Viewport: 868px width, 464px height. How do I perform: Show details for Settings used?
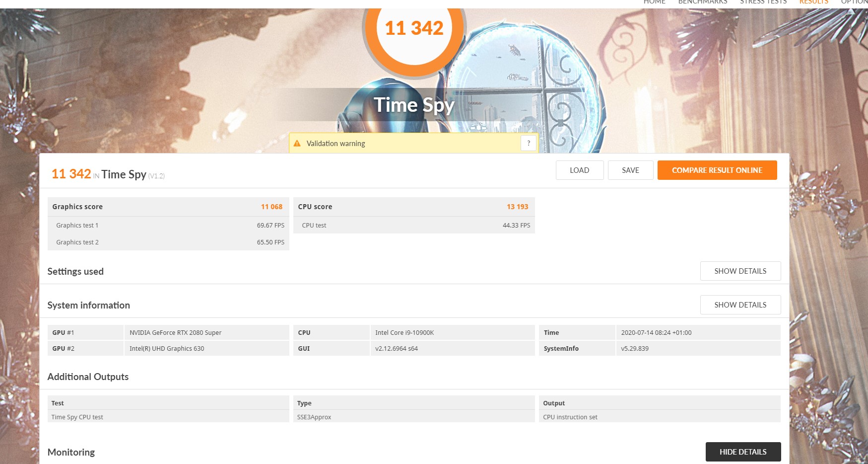click(x=740, y=271)
